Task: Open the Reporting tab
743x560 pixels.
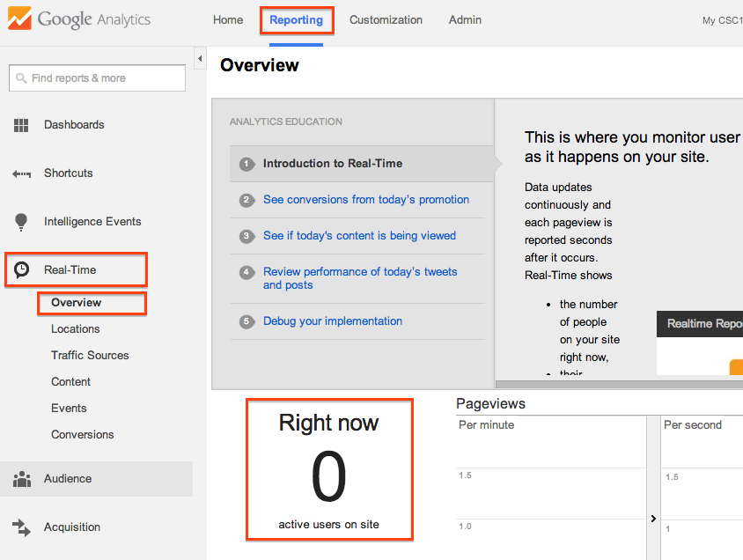Action: click(x=296, y=19)
